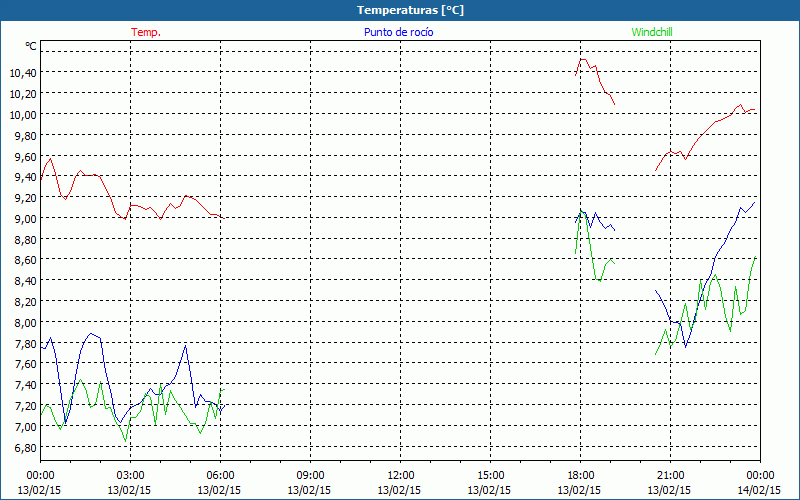The image size is (800, 500).
Task: Click the 7,00 y-axis value
Action: (x=25, y=427)
